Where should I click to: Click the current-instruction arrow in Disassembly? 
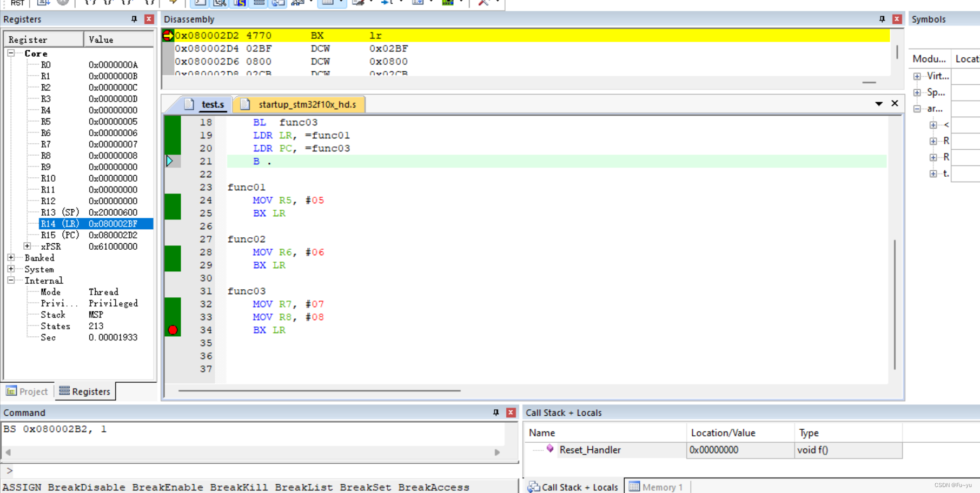(x=168, y=36)
